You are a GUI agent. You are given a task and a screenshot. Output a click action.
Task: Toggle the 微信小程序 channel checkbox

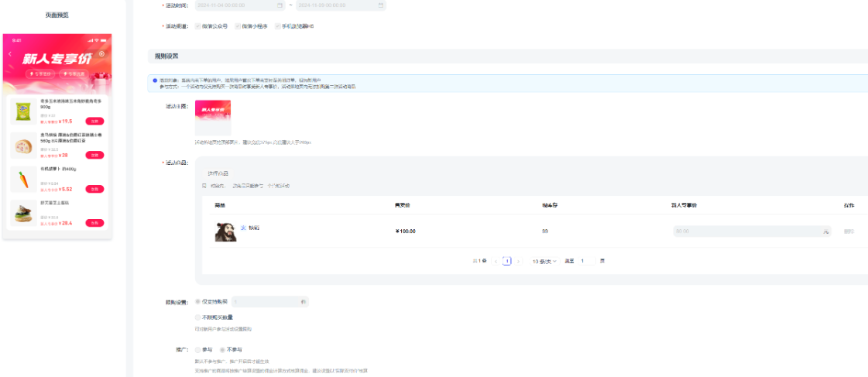[x=238, y=26]
